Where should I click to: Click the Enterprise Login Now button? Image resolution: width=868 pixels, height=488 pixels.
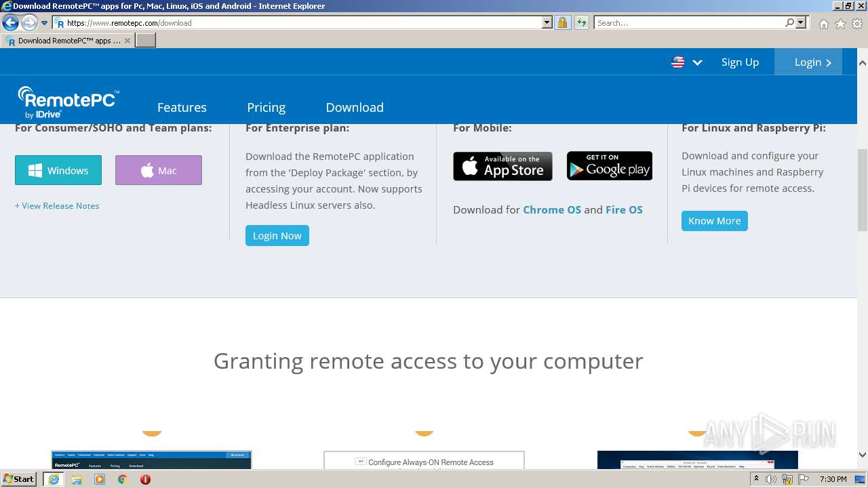tap(277, 235)
